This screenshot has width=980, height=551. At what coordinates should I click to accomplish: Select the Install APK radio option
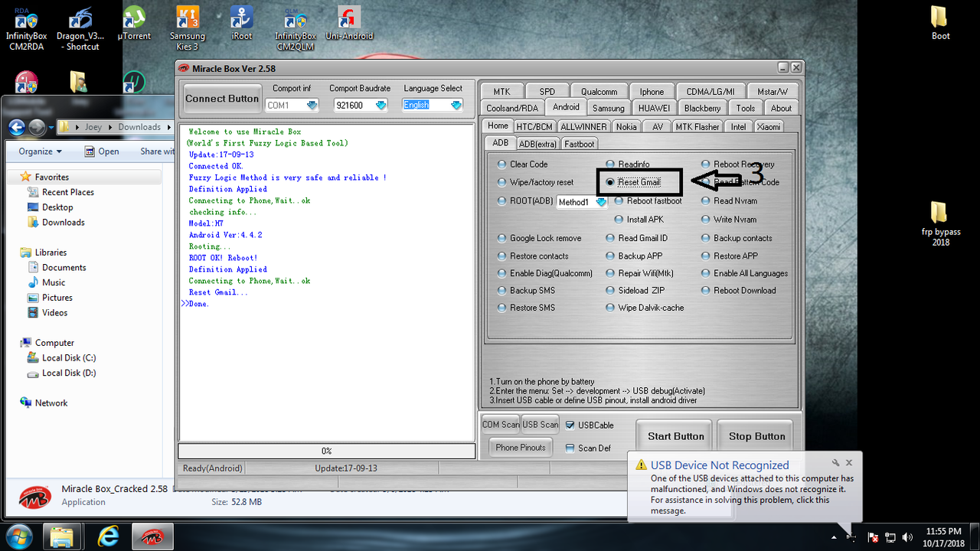619,219
